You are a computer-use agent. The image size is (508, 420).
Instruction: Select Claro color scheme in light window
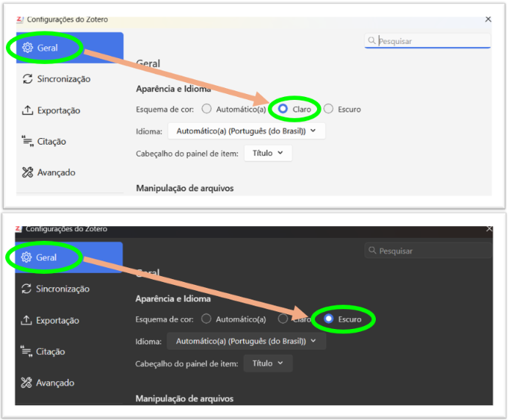click(283, 109)
